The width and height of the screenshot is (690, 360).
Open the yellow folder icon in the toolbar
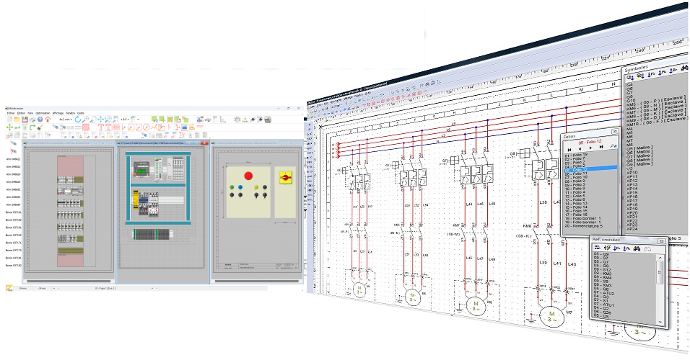pyautogui.click(x=17, y=119)
